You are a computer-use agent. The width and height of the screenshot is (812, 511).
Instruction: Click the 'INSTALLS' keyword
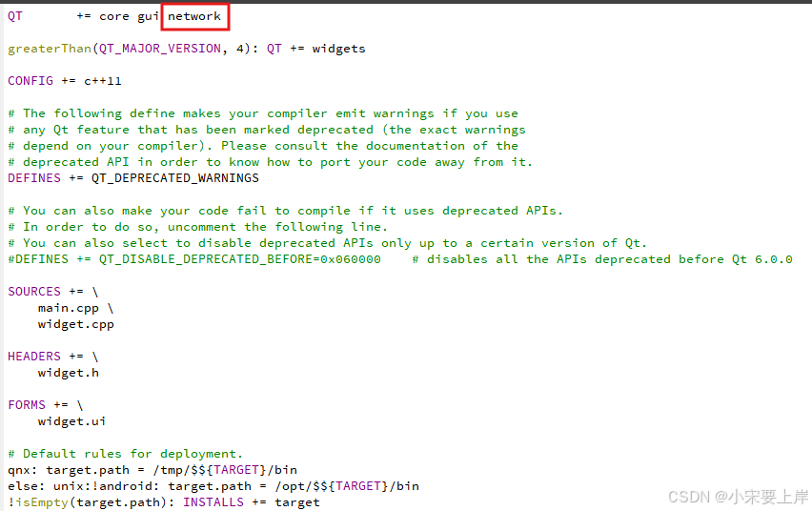pyautogui.click(x=213, y=502)
